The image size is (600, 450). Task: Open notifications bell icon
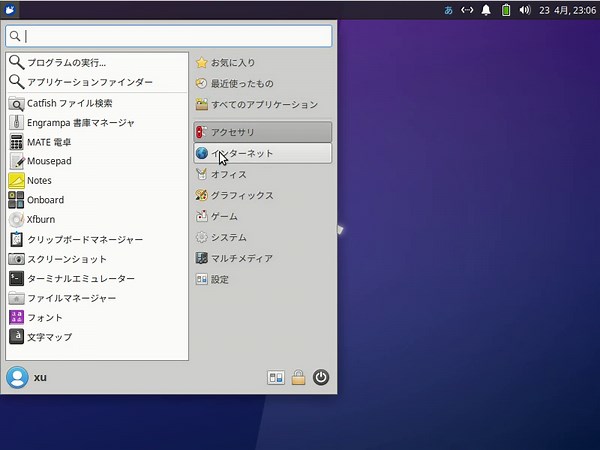[486, 10]
